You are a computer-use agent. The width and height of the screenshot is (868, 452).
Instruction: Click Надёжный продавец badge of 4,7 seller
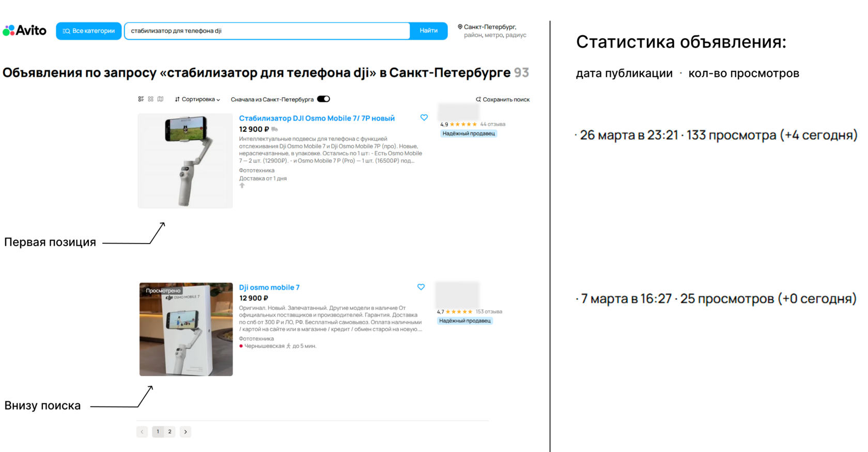coord(465,321)
